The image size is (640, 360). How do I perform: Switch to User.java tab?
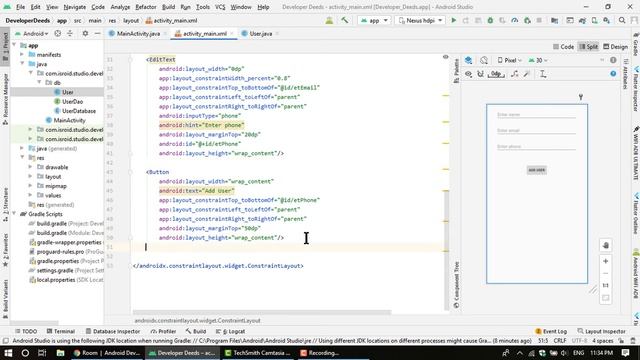260,33
